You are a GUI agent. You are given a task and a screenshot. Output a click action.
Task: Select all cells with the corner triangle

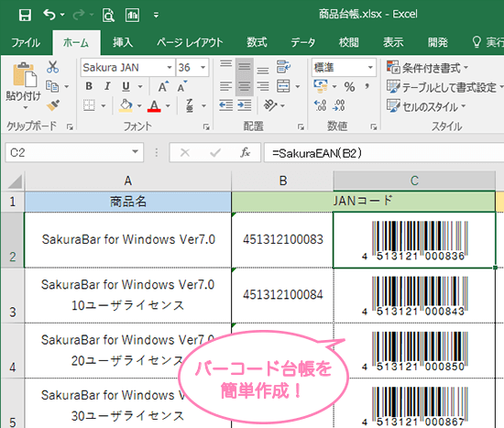pyautogui.click(x=14, y=181)
